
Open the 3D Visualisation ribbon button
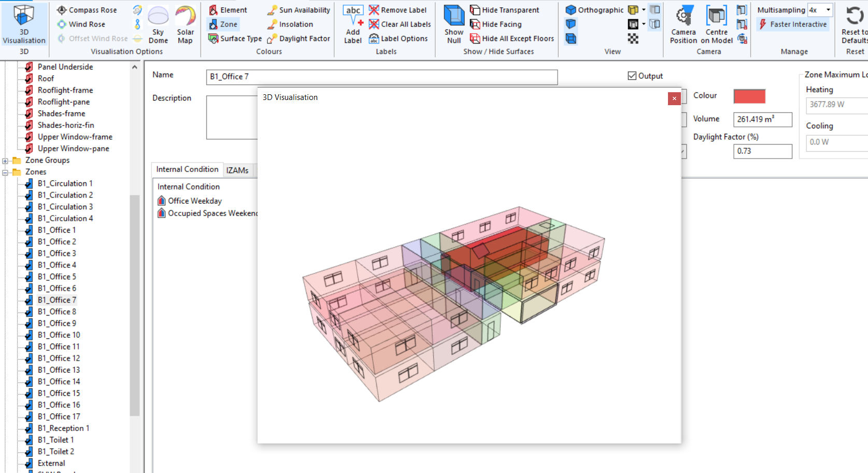click(x=24, y=24)
